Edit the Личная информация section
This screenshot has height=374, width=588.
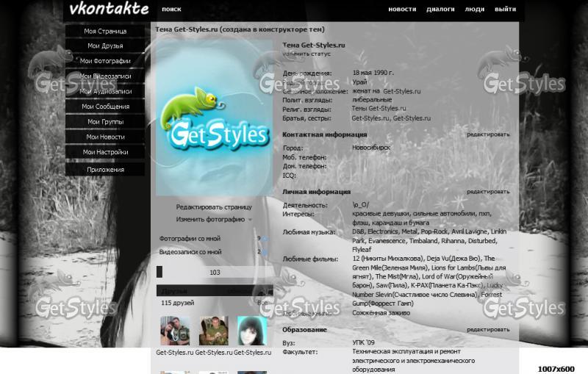487,192
